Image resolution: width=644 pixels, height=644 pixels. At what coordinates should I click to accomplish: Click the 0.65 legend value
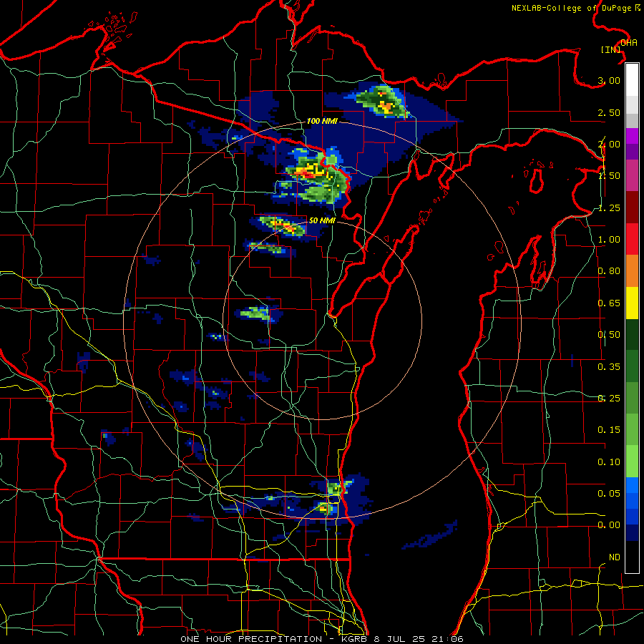click(609, 303)
